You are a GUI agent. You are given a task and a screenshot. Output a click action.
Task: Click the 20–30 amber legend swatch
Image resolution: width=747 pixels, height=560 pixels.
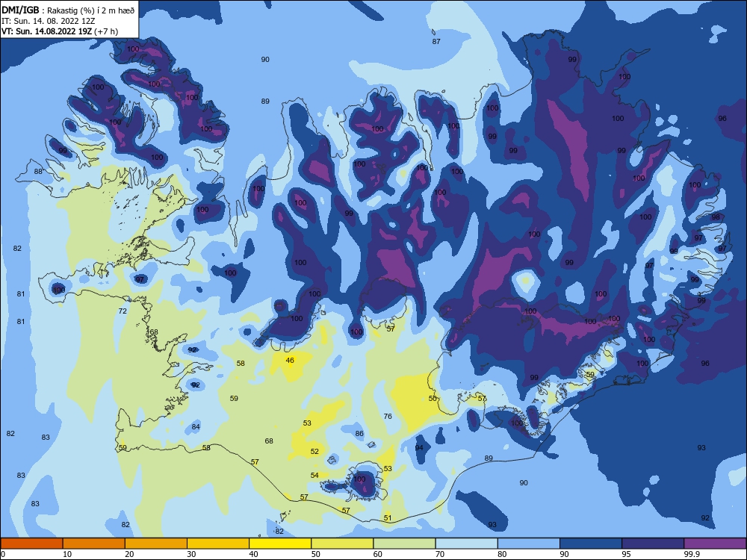click(x=156, y=544)
